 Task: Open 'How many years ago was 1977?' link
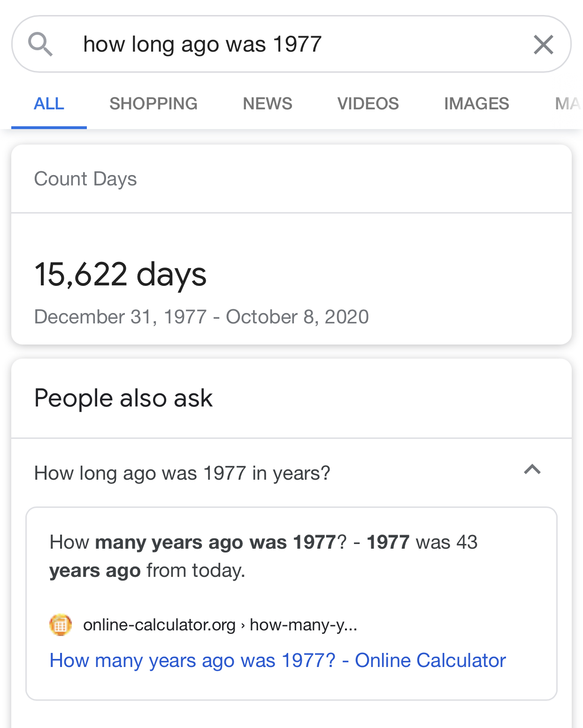(278, 660)
